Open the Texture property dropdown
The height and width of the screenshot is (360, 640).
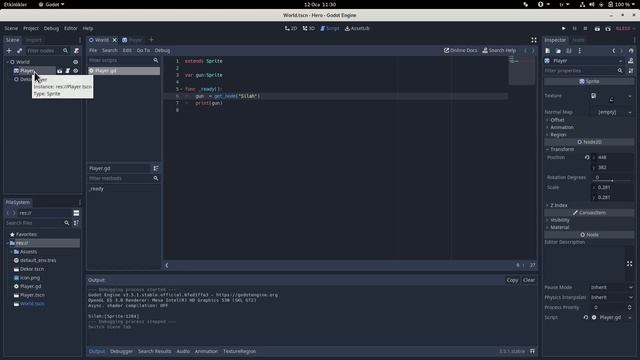point(630,96)
